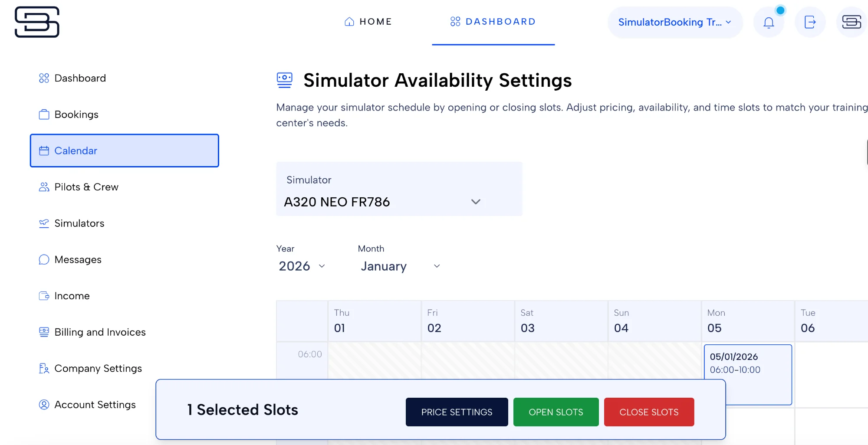Open the Month January dropdown
Screen dimensions: 868x445
point(399,266)
